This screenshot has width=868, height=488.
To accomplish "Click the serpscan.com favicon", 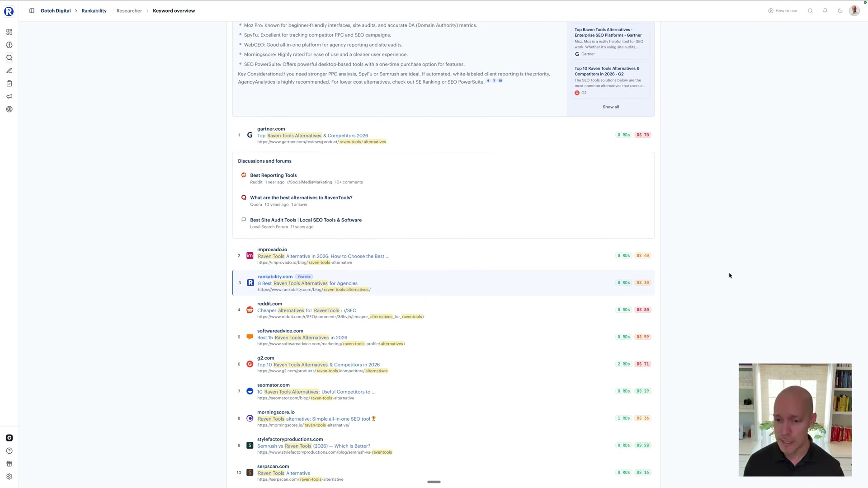I will click(250, 473).
